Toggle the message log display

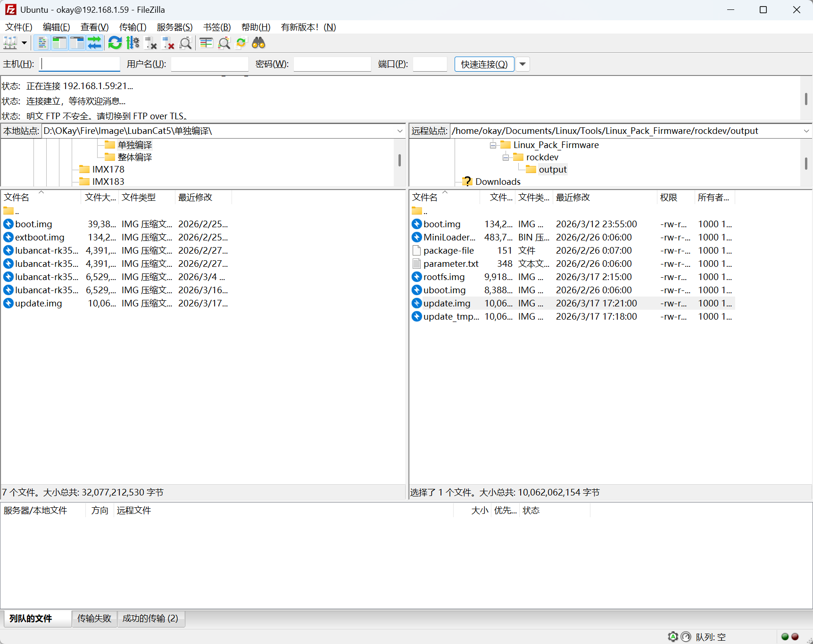pos(42,43)
